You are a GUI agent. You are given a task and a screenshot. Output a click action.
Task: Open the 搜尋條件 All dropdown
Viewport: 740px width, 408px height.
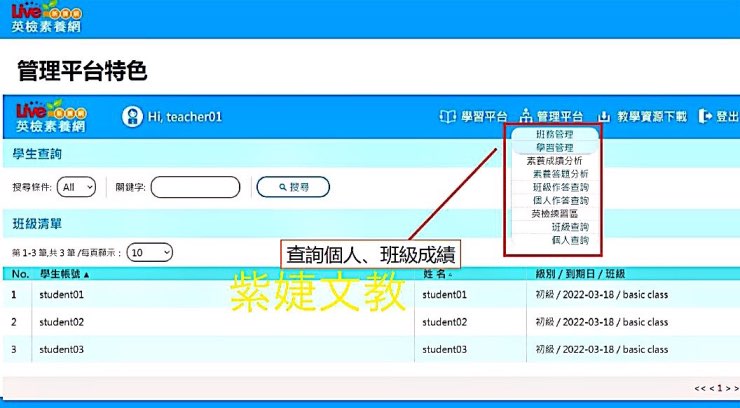77,187
